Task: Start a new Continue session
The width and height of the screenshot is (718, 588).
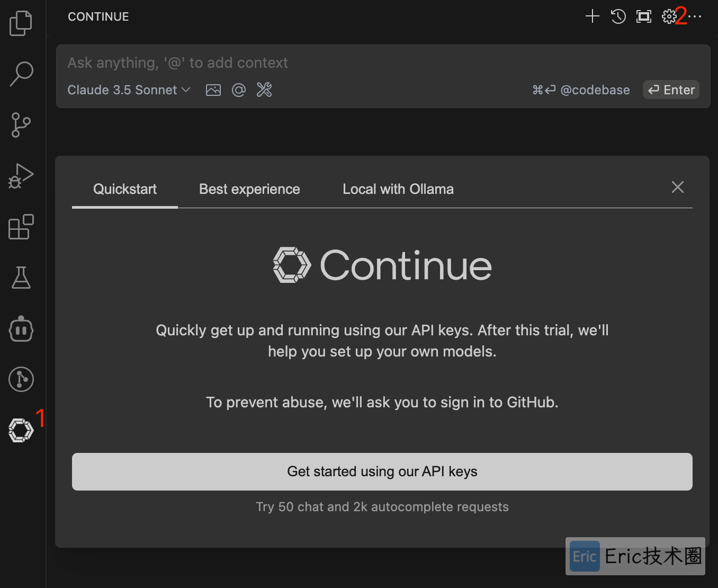Action: 593,16
